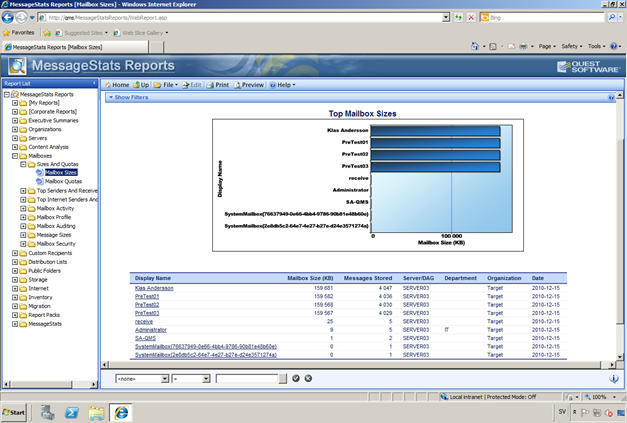Image resolution: width=627 pixels, height=423 pixels.
Task: Print the report
Action: tap(218, 85)
